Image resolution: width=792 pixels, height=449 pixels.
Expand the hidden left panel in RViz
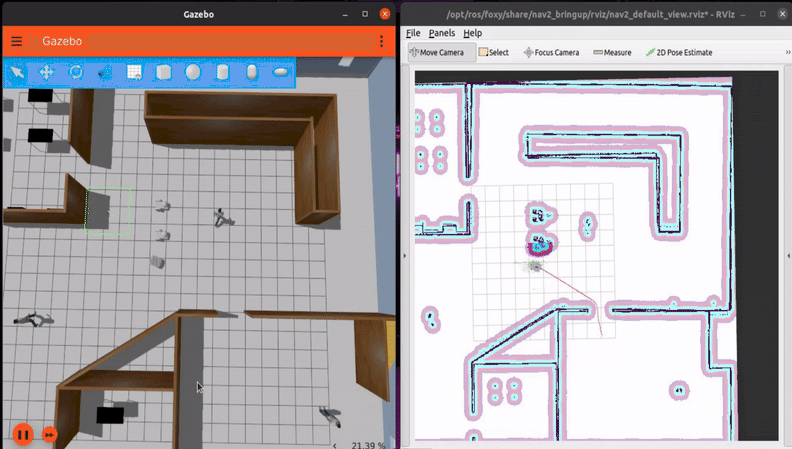pos(405,256)
